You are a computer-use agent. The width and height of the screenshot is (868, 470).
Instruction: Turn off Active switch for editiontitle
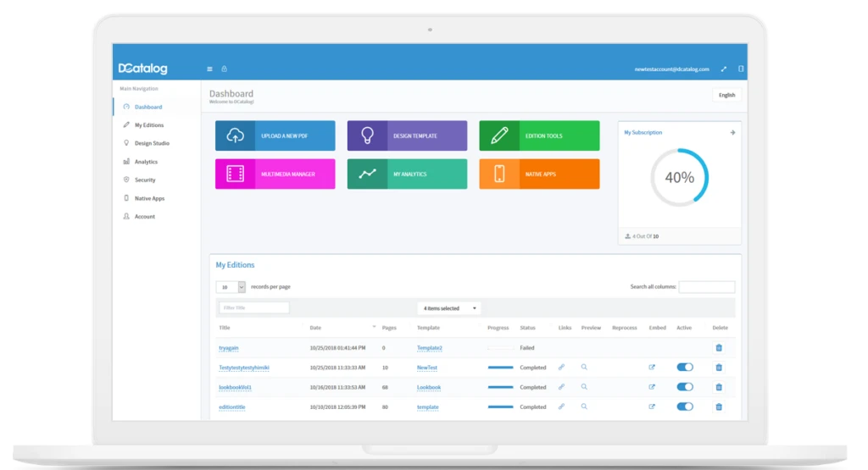pyautogui.click(x=685, y=406)
